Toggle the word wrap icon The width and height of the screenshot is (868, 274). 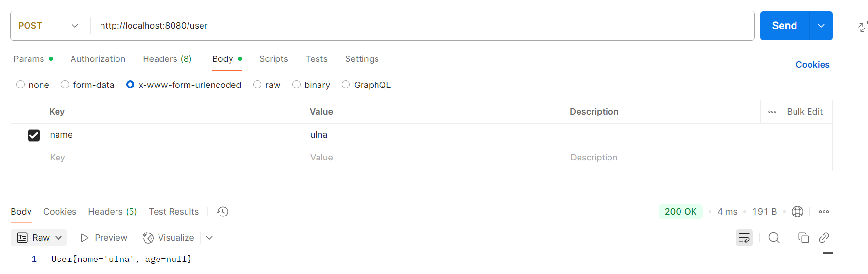coord(744,238)
